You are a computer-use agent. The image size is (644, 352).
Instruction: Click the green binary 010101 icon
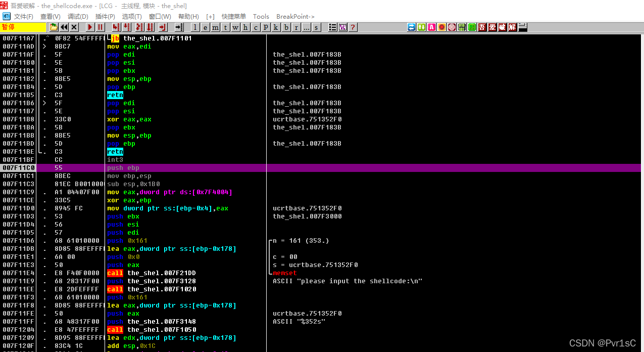point(462,27)
